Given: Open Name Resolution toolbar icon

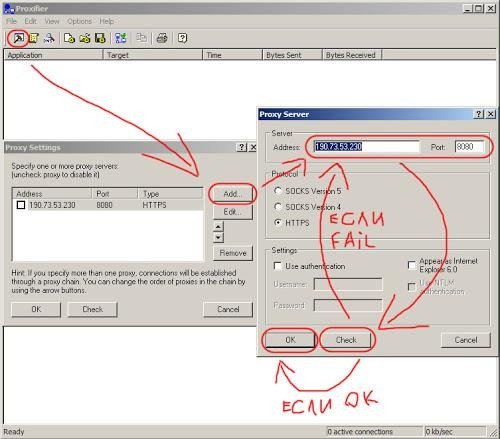Looking at the screenshot, I should [x=49, y=38].
